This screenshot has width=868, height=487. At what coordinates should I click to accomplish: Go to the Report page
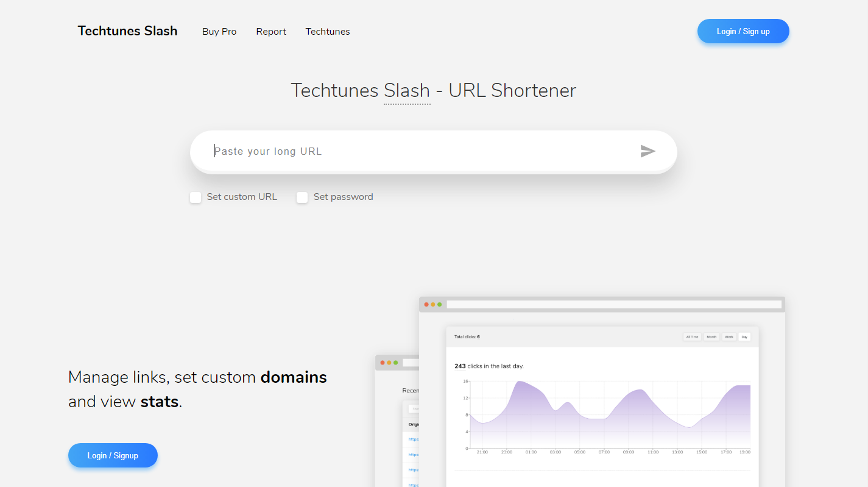[x=271, y=32]
